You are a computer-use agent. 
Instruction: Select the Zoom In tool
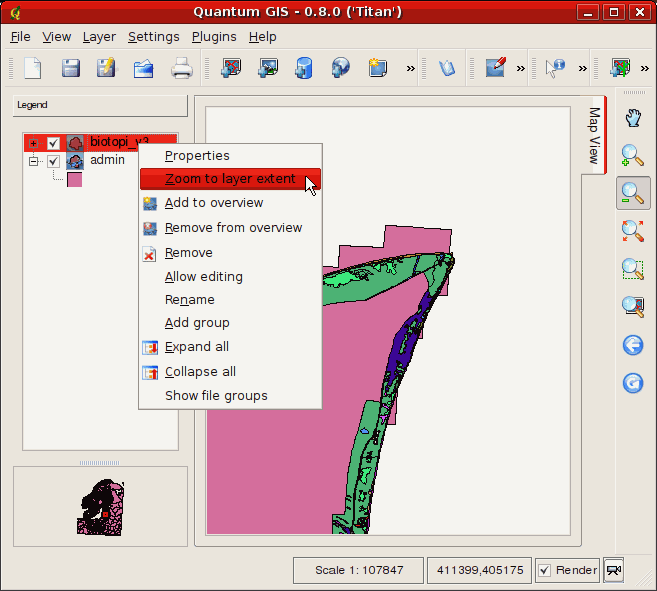click(x=633, y=156)
